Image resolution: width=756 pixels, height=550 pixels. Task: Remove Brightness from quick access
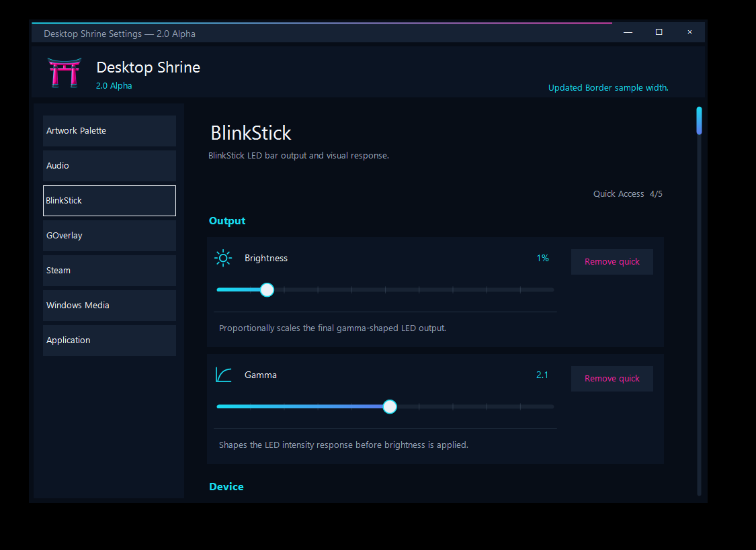click(612, 261)
